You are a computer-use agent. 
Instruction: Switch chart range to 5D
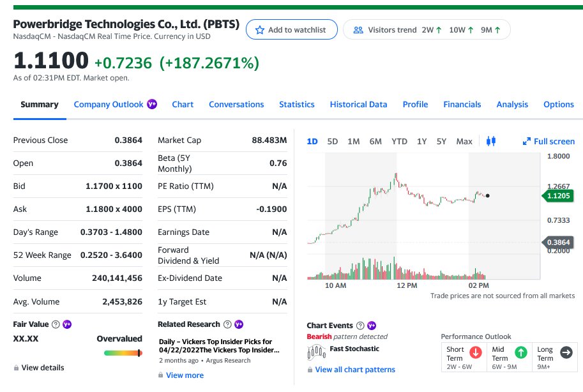(x=333, y=141)
